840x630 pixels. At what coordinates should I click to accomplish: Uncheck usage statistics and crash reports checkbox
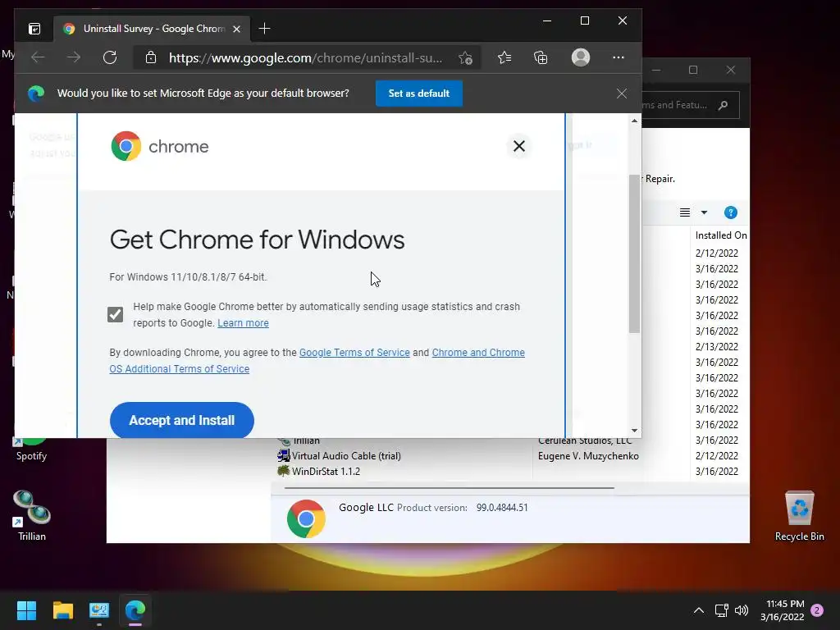click(x=115, y=314)
